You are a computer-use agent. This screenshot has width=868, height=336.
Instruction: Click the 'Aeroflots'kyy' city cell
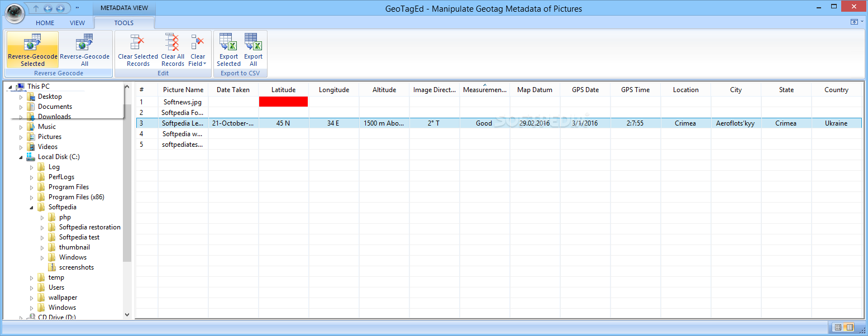(x=736, y=123)
